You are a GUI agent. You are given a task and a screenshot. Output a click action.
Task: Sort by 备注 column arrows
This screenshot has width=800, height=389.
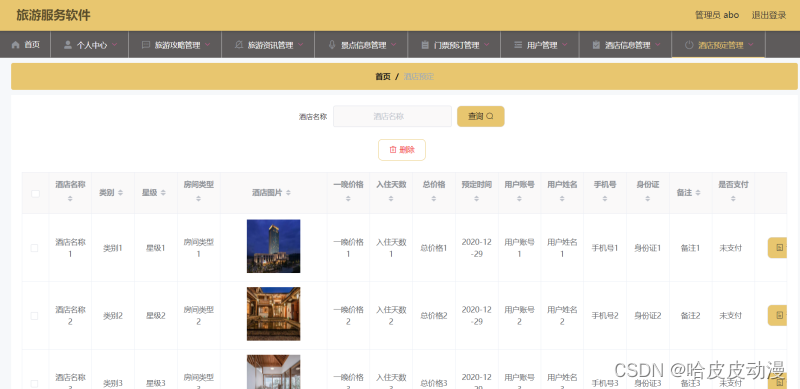698,192
